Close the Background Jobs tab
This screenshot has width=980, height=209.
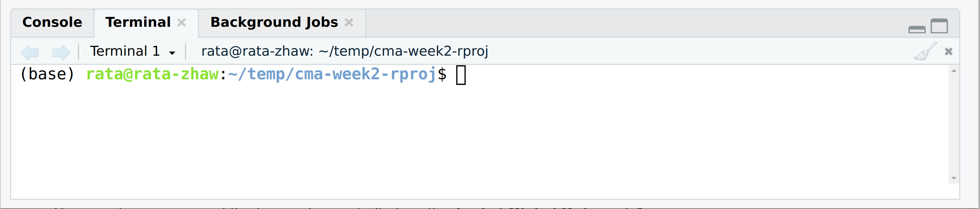349,23
